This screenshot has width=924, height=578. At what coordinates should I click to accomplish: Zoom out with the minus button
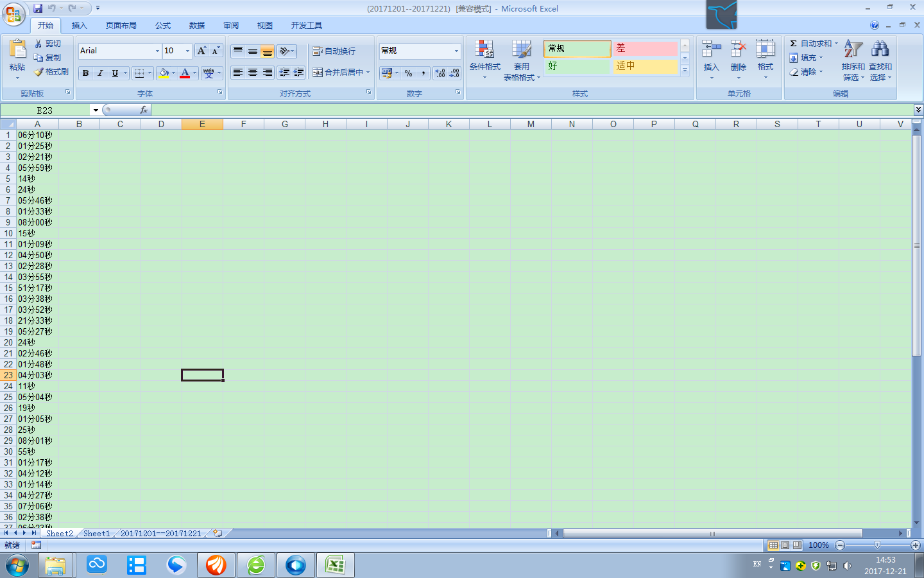840,545
